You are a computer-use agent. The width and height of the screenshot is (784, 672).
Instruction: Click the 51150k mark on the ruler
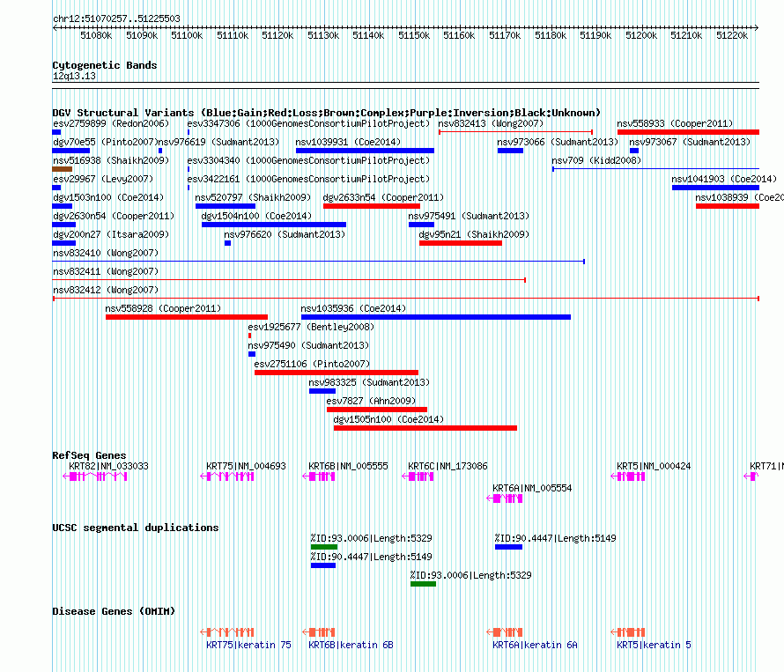pos(414,35)
